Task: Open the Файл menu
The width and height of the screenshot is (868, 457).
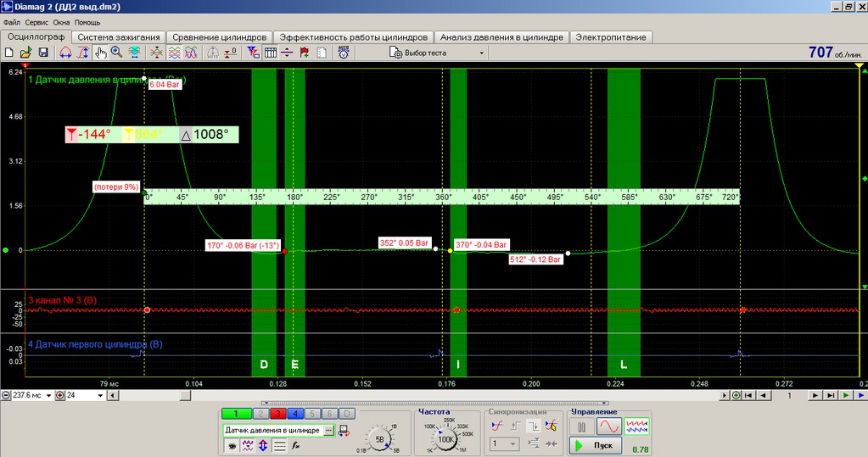Action: pos(12,23)
